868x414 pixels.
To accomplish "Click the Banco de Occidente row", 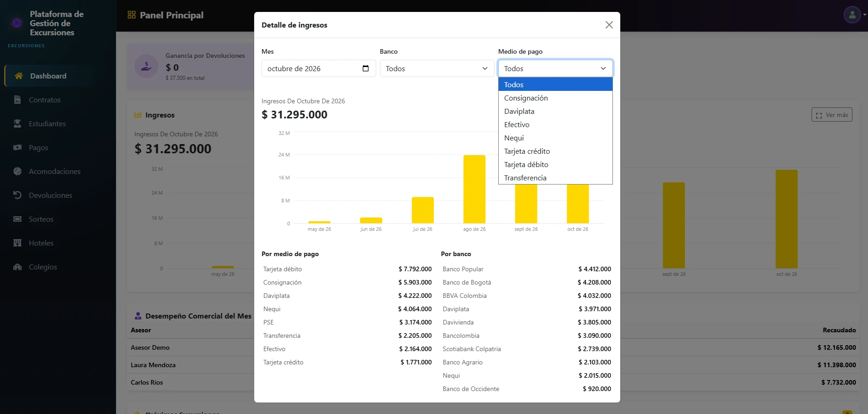I will tap(527, 389).
